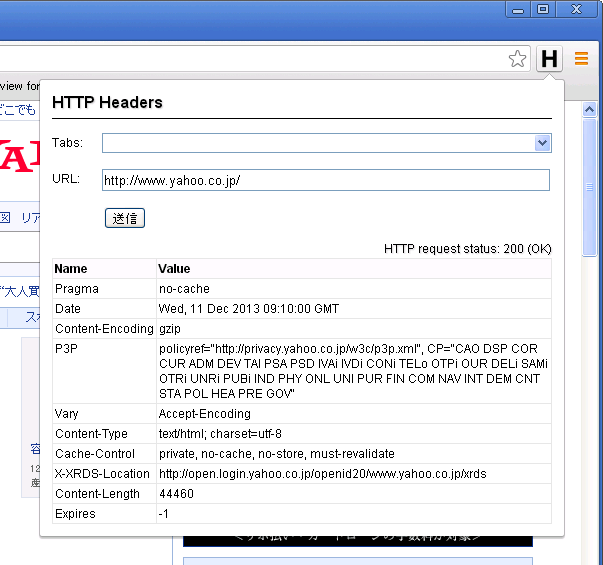603x565 pixels.
Task: Select the text/html; charset=utf-8 value
Action: pyautogui.click(x=220, y=434)
